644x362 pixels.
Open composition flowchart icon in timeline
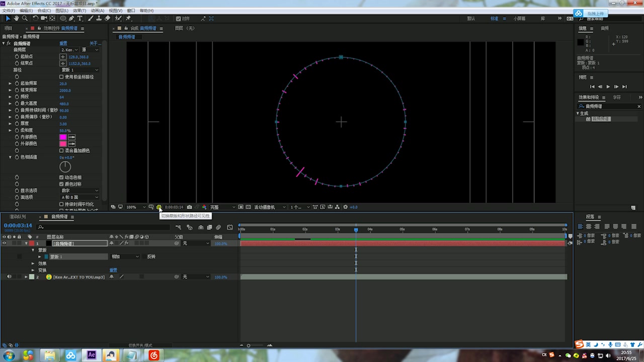click(x=178, y=227)
